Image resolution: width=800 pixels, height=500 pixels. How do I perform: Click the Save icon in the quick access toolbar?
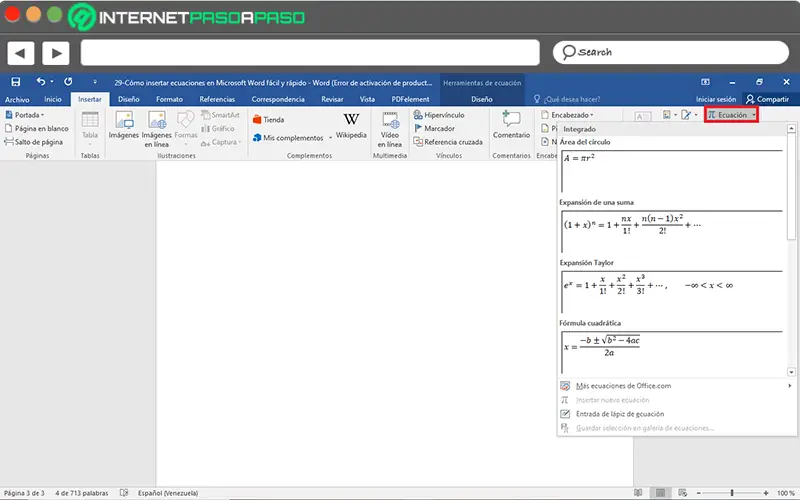[x=16, y=82]
